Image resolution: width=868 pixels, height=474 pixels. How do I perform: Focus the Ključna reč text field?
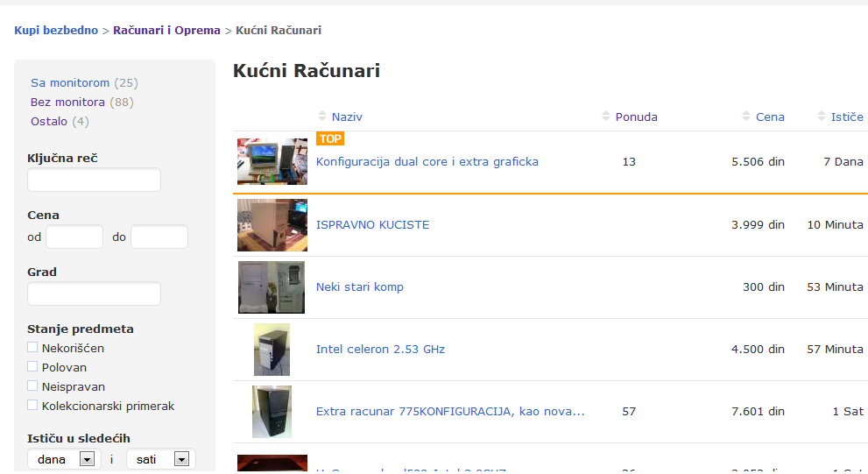coord(94,180)
